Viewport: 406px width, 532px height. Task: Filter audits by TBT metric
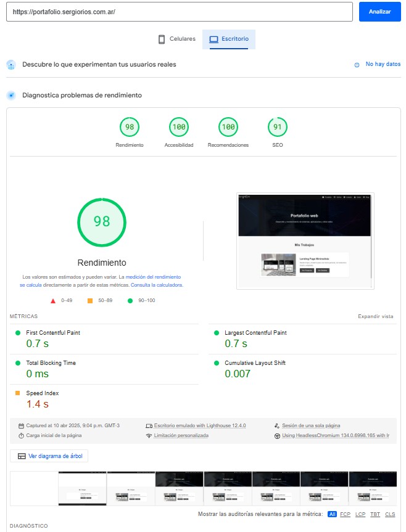tap(375, 514)
